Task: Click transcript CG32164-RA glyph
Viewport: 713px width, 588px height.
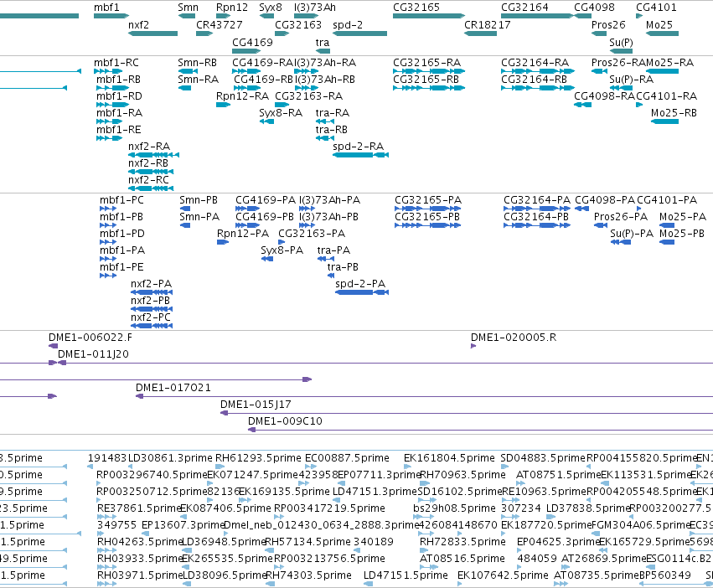Action: [538, 71]
